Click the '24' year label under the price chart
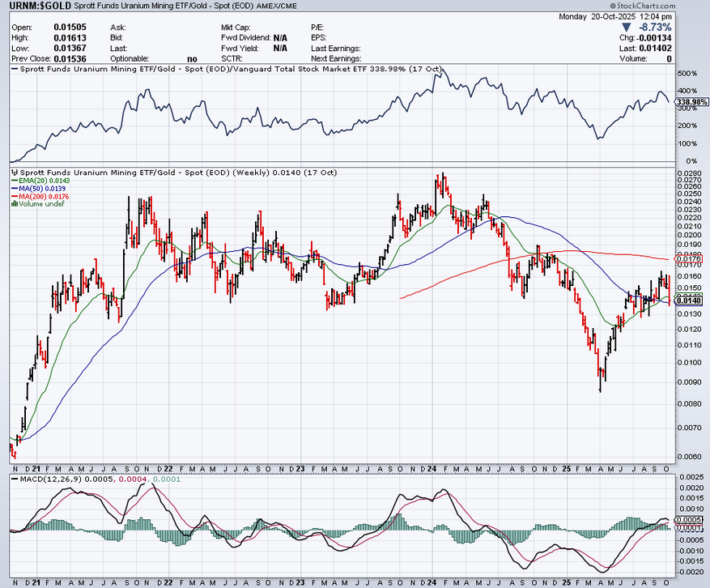The height and width of the screenshot is (588, 710). point(432,468)
